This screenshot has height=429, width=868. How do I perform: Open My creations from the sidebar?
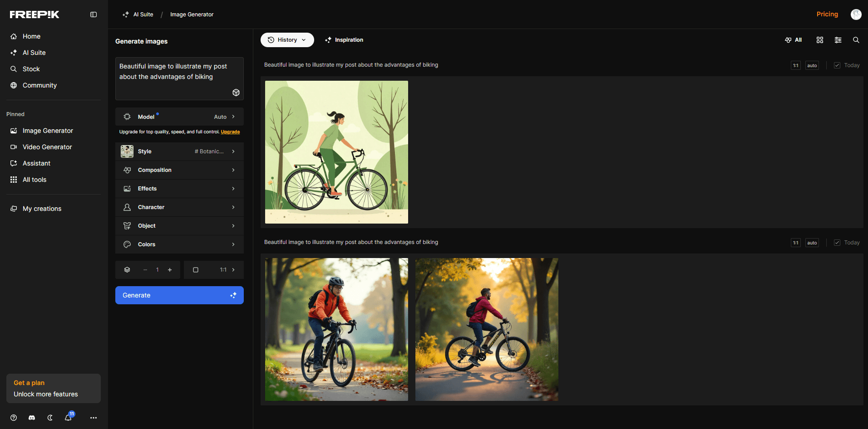(42, 209)
